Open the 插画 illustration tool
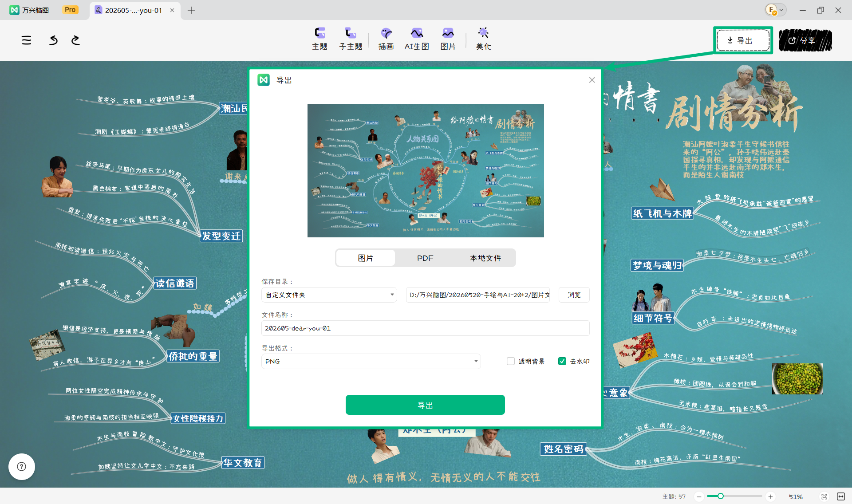The width and height of the screenshot is (852, 504). click(386, 39)
